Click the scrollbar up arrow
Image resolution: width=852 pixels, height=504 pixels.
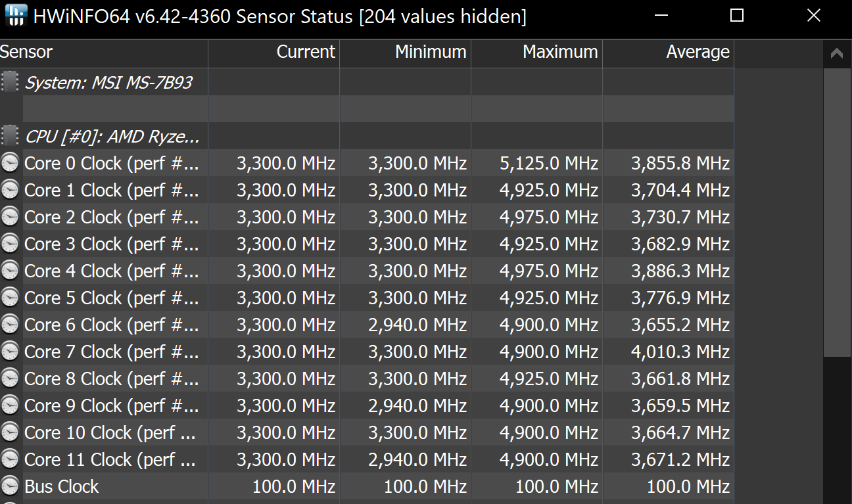[837, 54]
